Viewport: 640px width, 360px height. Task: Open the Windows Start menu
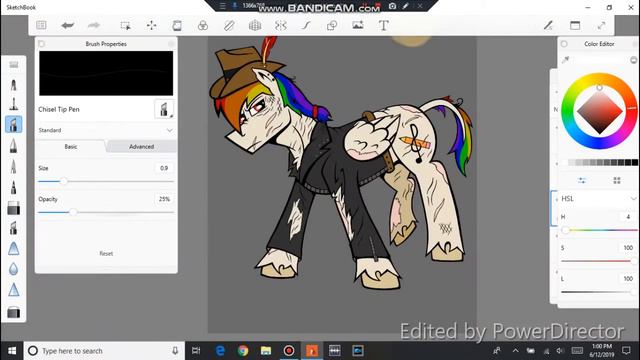click(12, 351)
